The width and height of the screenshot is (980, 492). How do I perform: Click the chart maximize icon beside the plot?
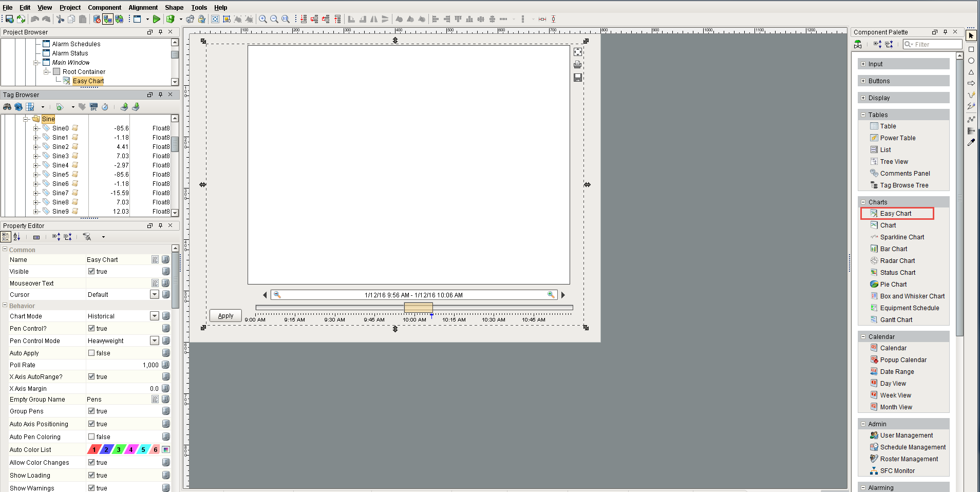point(578,52)
